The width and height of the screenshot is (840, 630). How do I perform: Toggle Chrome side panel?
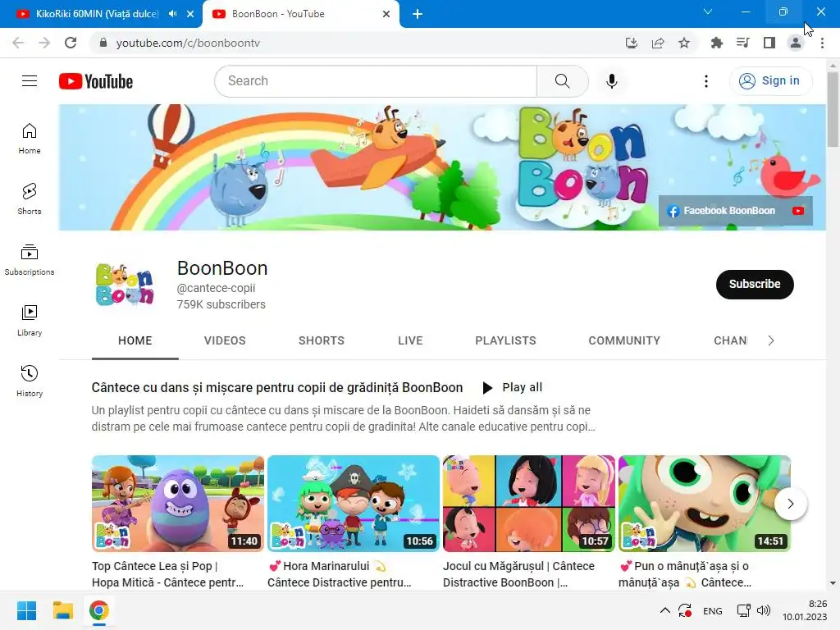pos(769,43)
